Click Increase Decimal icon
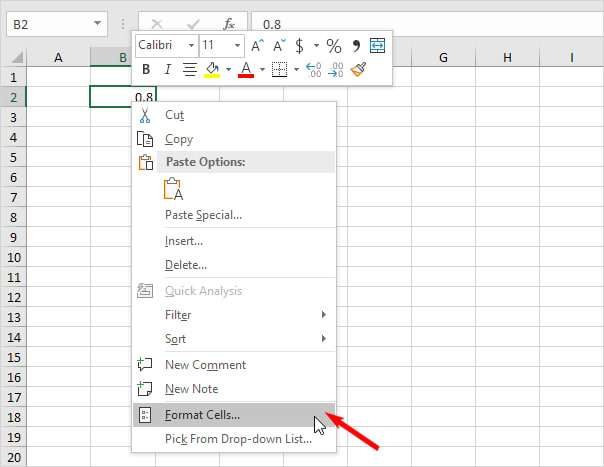Screen dimensions: 604x467 (314, 70)
